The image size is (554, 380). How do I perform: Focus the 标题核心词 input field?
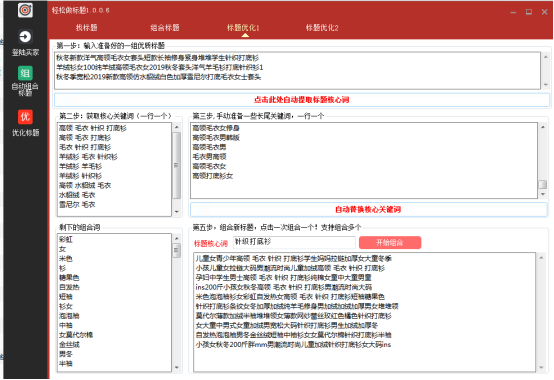click(294, 242)
